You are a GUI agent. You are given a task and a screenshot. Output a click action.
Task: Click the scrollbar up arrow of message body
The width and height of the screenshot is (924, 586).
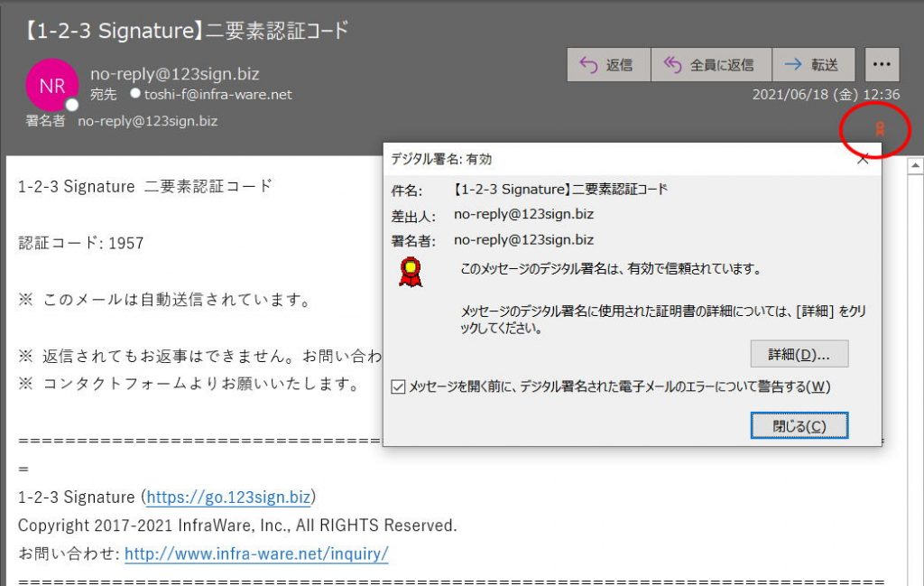(915, 166)
